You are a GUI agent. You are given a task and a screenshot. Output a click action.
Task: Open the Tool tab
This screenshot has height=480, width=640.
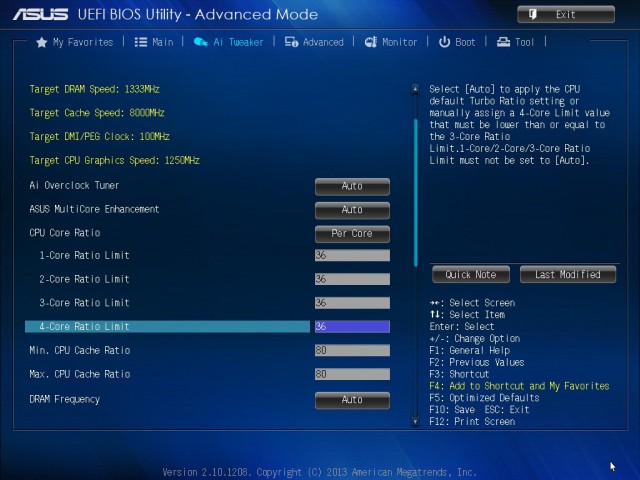pyautogui.click(x=516, y=42)
